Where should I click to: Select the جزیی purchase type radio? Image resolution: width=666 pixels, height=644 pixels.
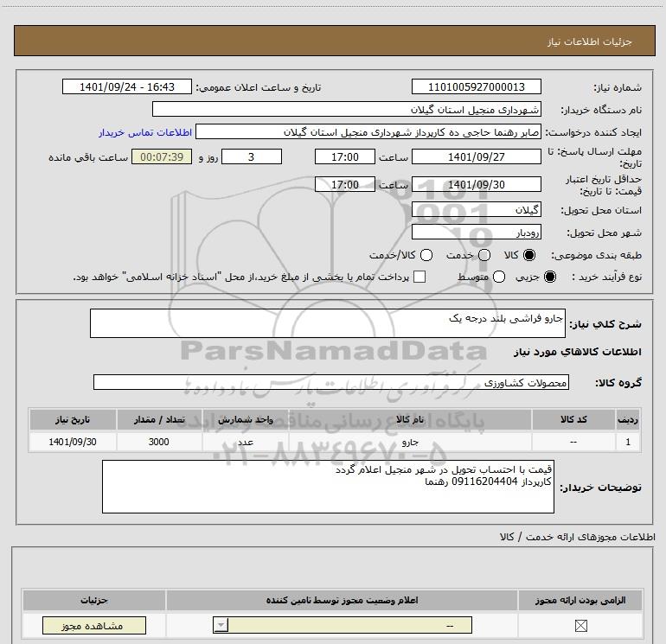click(x=550, y=277)
